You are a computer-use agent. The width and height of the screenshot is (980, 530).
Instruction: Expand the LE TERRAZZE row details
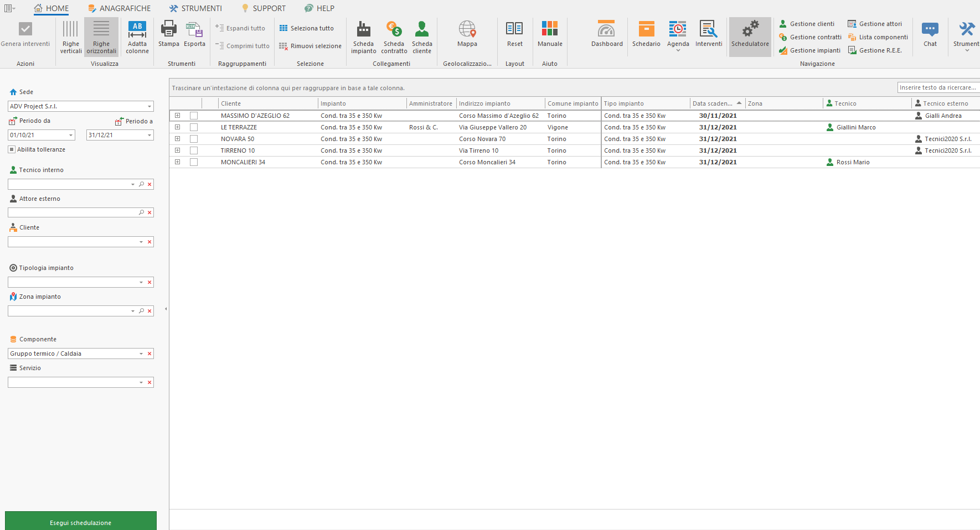coord(177,127)
